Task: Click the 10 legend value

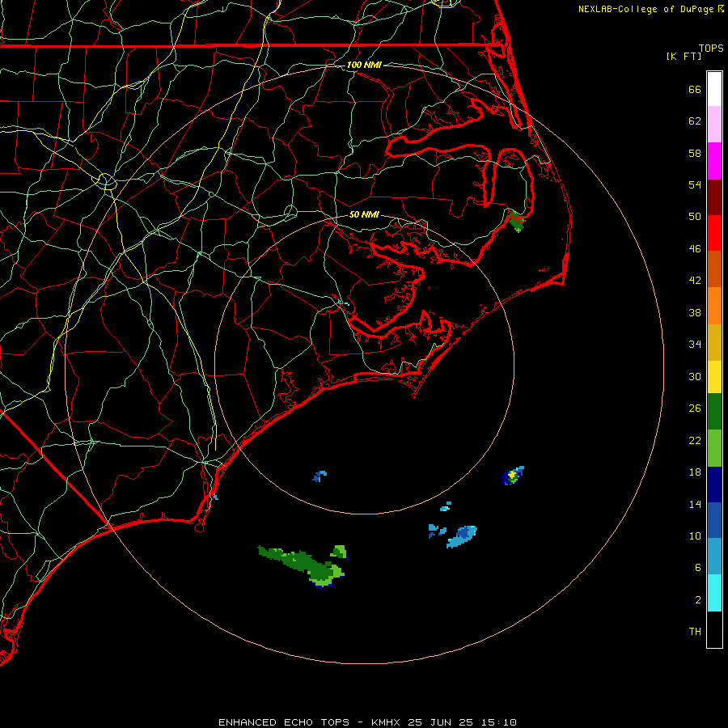Action: click(695, 535)
